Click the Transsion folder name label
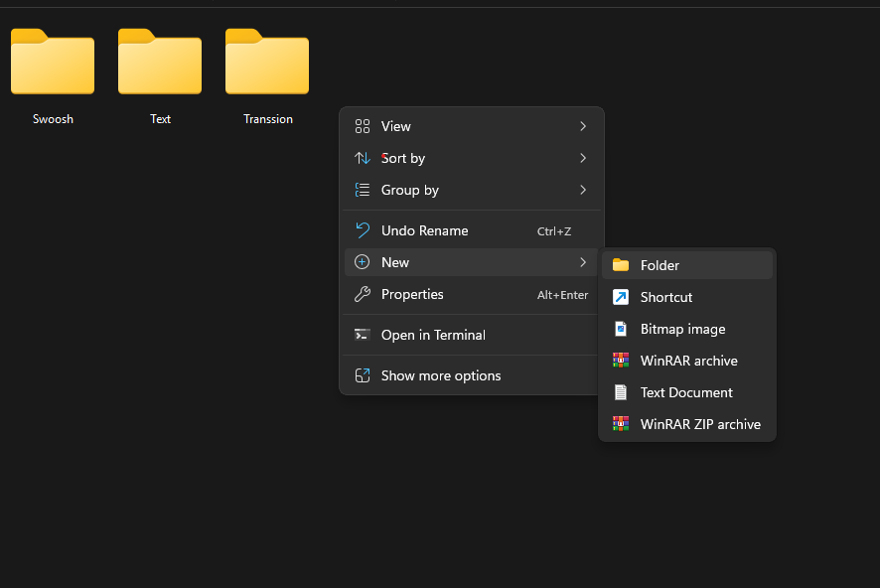The image size is (880, 588). [268, 119]
